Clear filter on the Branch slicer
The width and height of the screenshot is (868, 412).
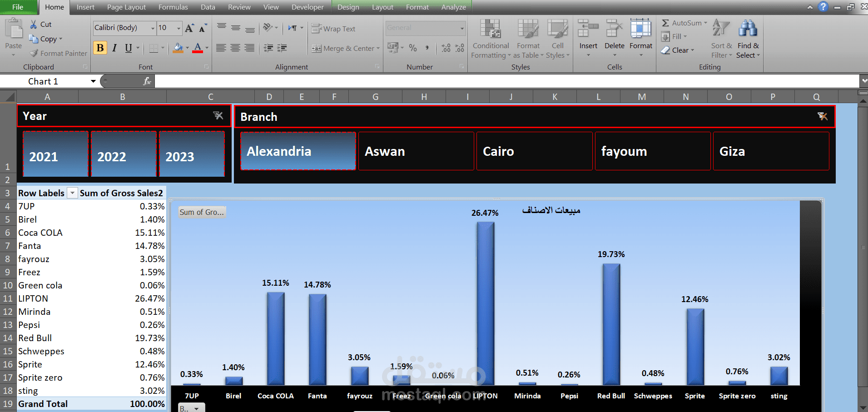[x=822, y=116]
